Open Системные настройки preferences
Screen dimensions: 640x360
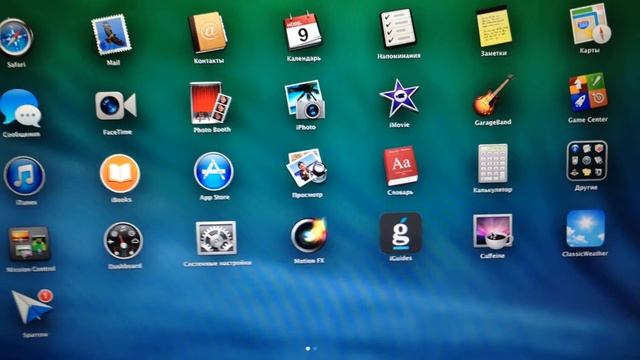point(216,238)
